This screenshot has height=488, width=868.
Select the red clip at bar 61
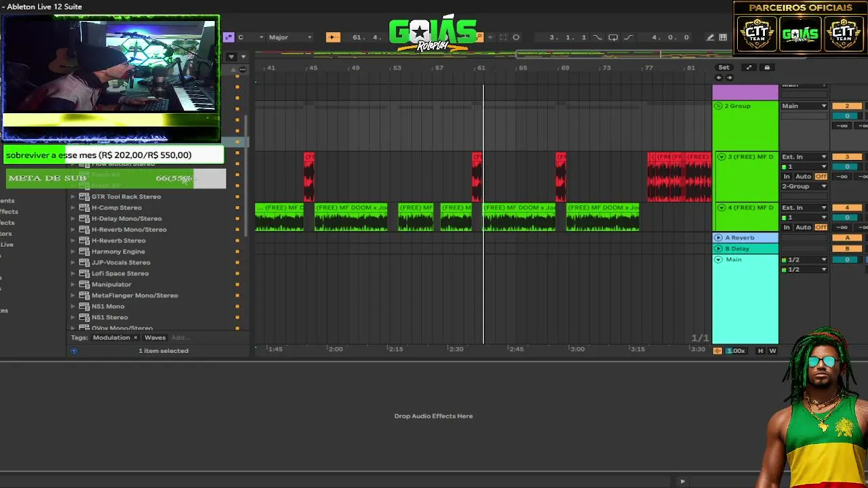(477, 177)
